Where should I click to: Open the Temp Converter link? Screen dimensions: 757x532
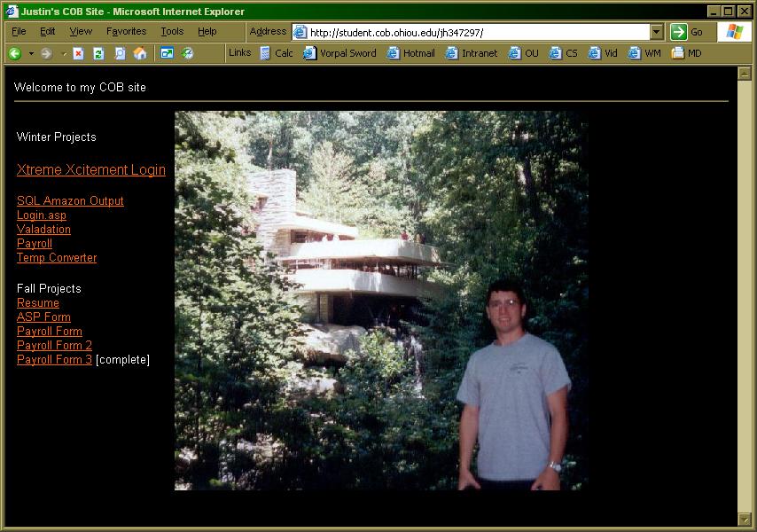point(57,258)
